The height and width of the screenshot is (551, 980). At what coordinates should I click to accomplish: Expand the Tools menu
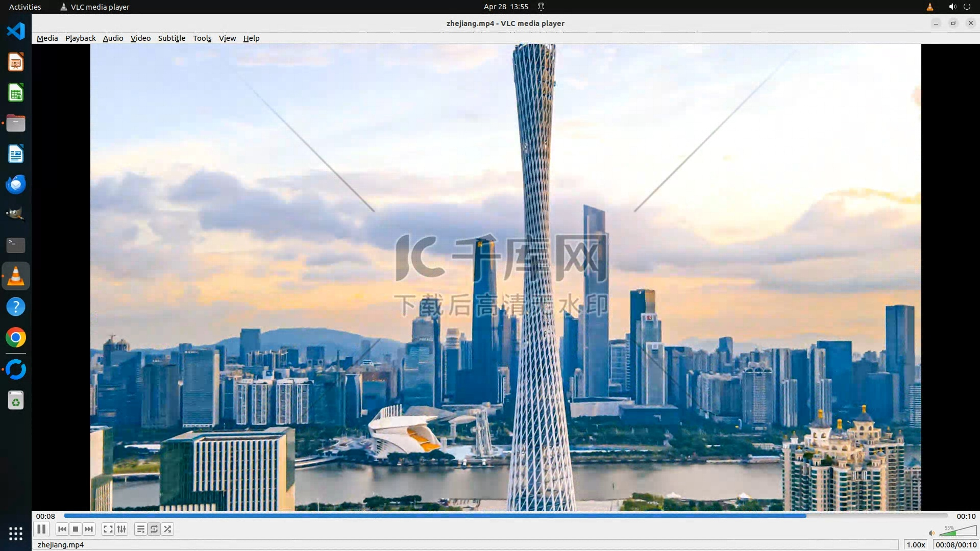point(202,38)
